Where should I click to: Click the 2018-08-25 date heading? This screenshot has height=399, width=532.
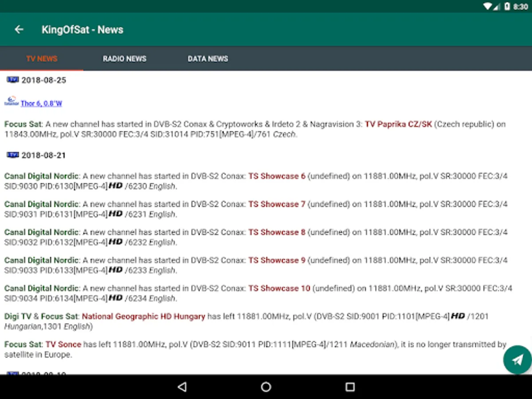coord(43,80)
